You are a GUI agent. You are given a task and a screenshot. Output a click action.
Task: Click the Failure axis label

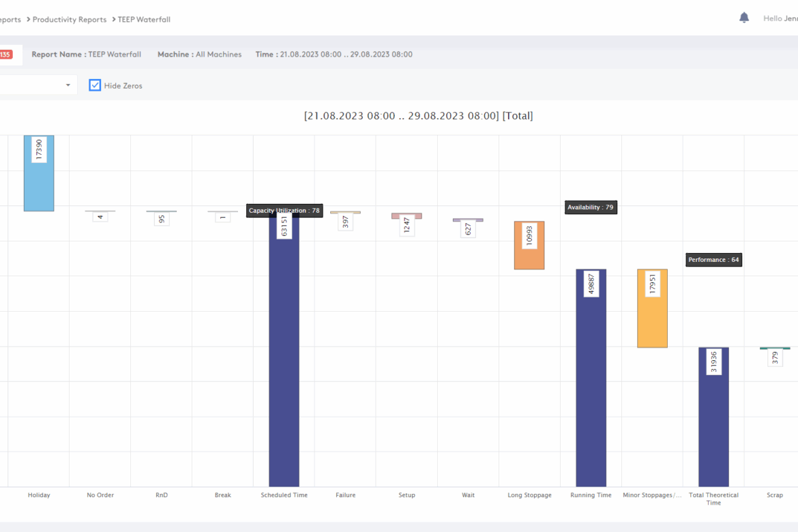pos(345,495)
